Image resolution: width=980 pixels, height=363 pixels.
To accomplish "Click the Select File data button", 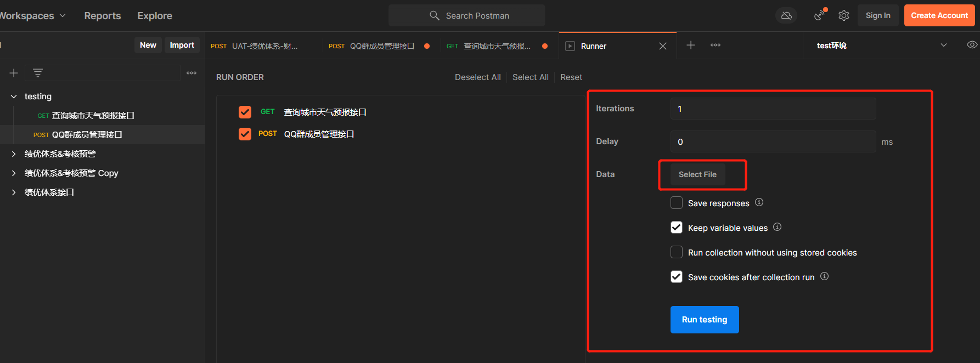I will (x=697, y=174).
